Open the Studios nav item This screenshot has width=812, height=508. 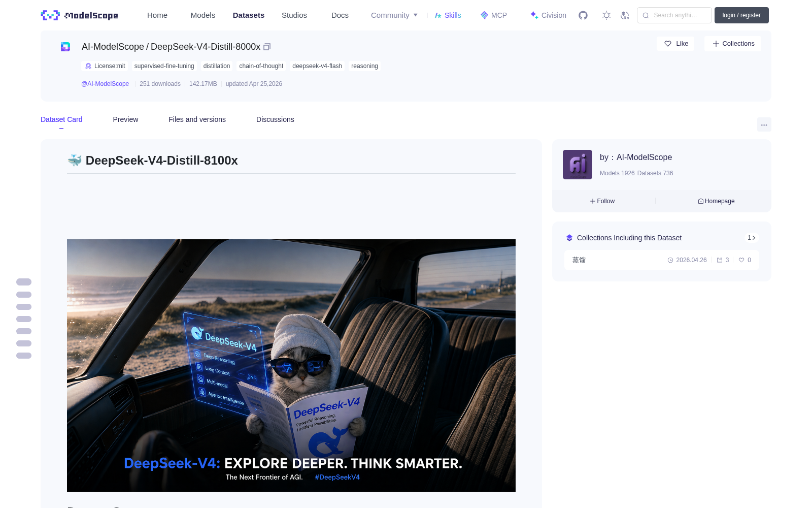point(294,15)
